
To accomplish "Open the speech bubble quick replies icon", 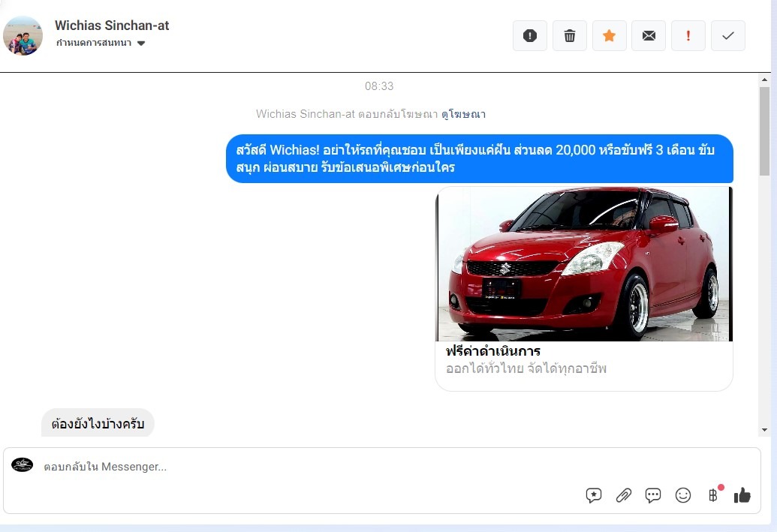I will (x=653, y=495).
